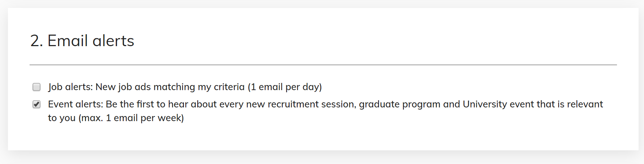This screenshot has height=164, width=644.
Task: Click the words 'University event' in the label
Action: pos(498,104)
